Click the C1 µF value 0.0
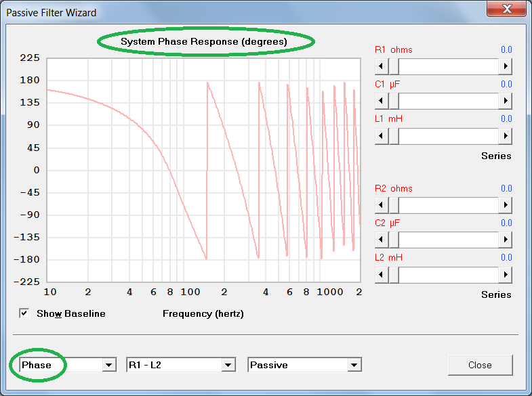This screenshot has width=532, height=396. (x=506, y=84)
